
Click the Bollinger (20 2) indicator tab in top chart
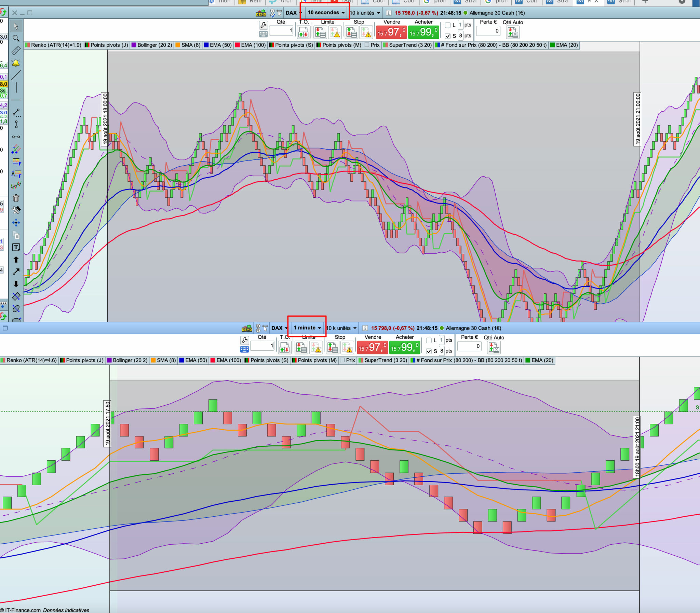(152, 45)
